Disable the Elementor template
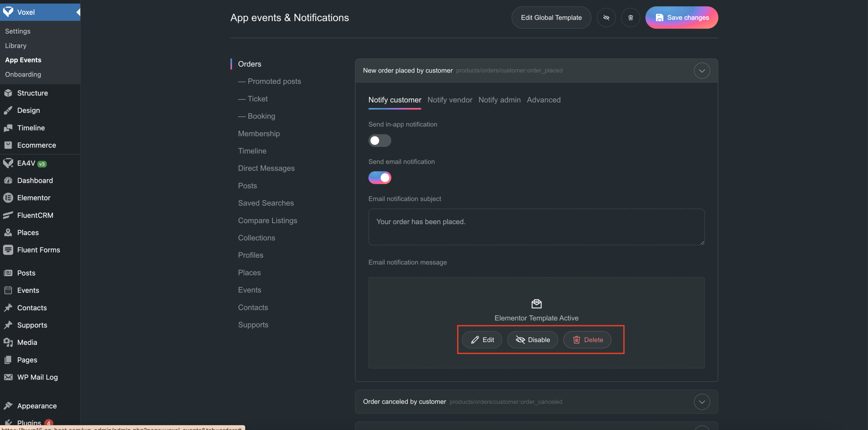Viewport: 868px width, 430px height. 532,340
